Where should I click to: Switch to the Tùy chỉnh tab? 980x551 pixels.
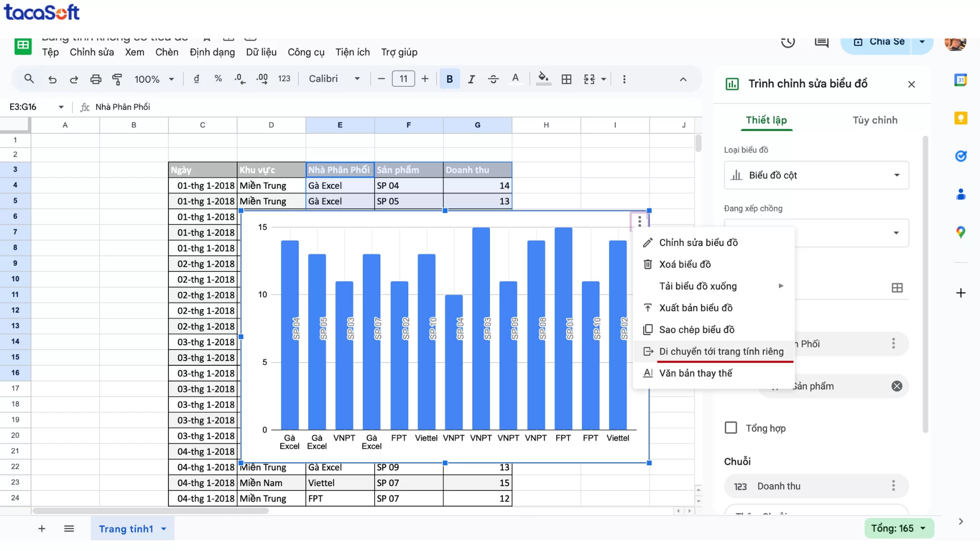pyautogui.click(x=875, y=120)
